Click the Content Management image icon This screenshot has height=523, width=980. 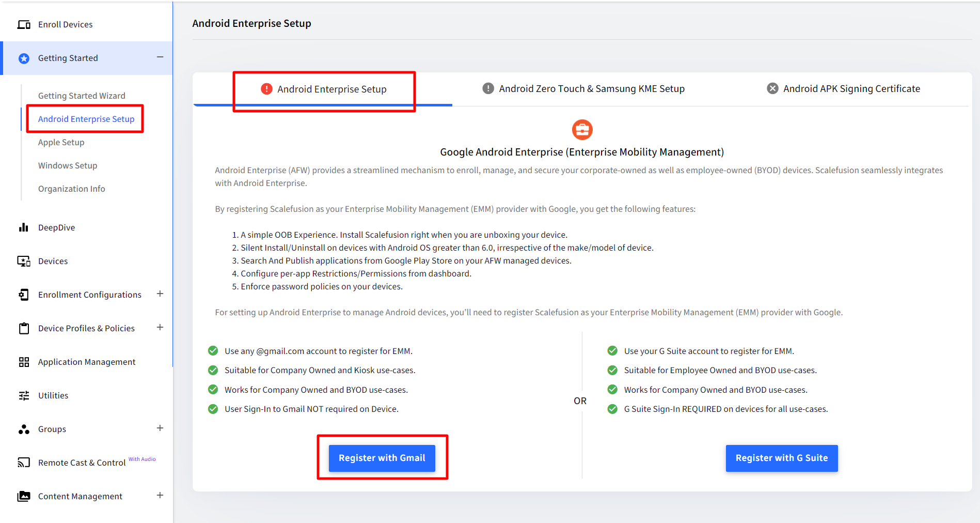pos(24,496)
